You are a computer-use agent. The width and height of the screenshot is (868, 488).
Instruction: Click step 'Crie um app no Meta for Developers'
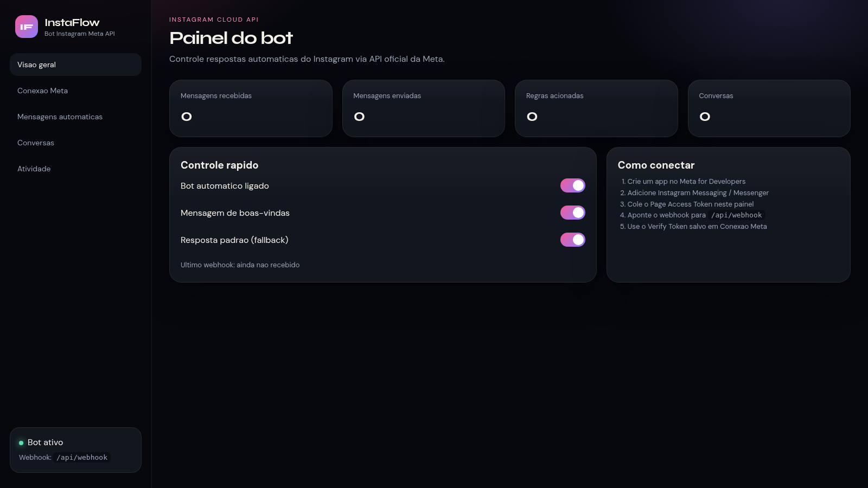coord(686,182)
